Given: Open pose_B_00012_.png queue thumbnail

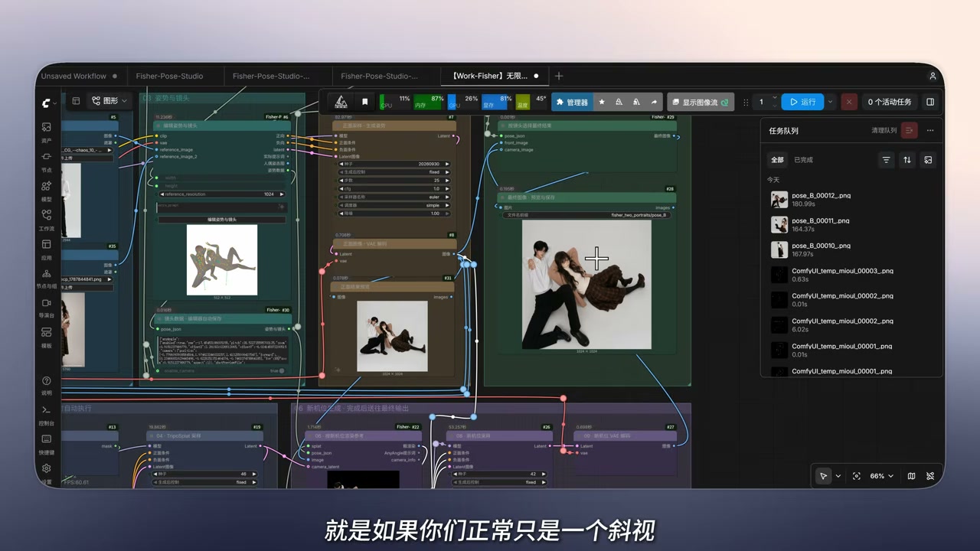Looking at the screenshot, I should [779, 200].
